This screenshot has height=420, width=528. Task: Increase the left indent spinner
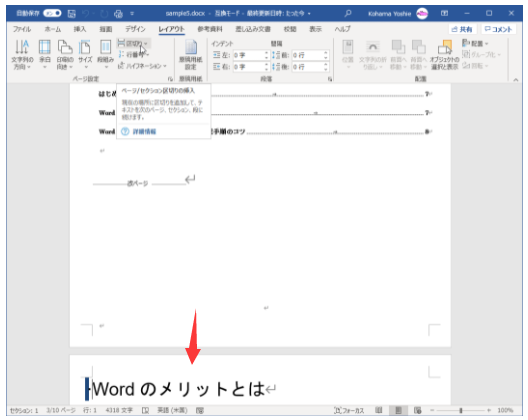267,53
